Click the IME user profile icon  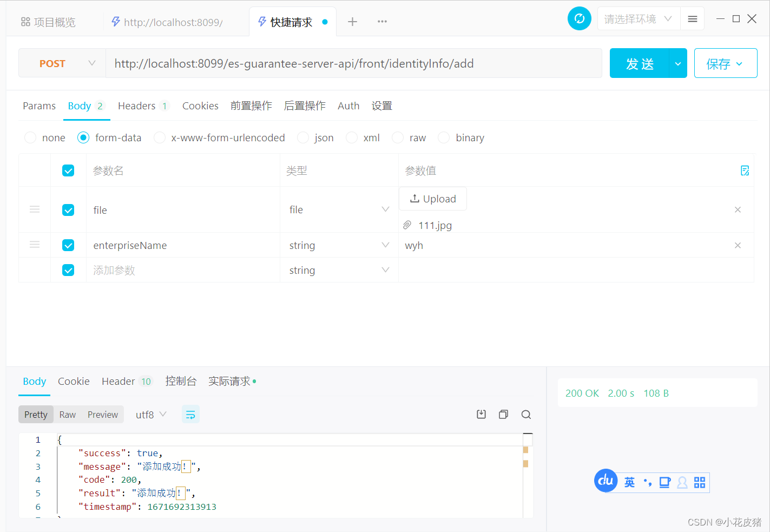point(682,482)
